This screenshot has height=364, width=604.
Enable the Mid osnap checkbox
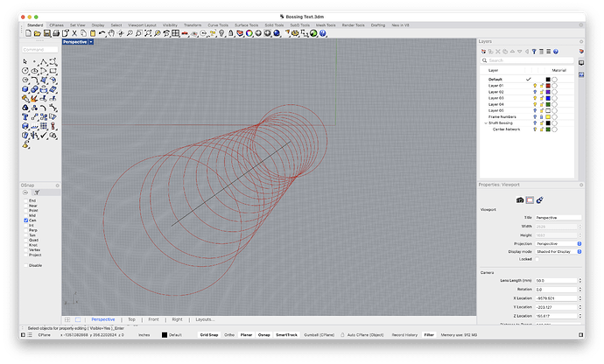pyautogui.click(x=25, y=215)
